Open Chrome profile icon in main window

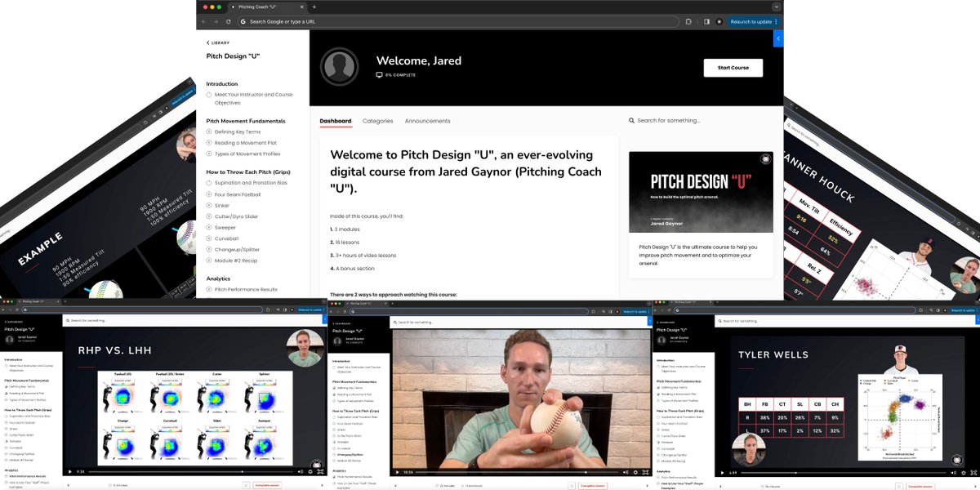[x=719, y=21]
